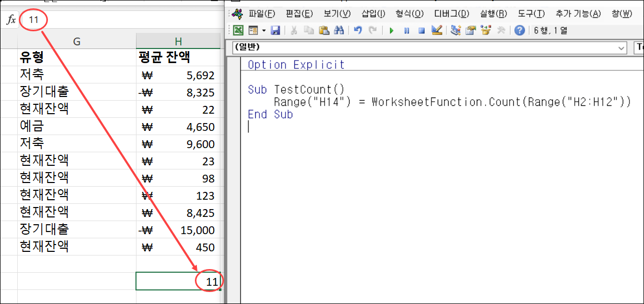Open the Insert UserForm dropdown arrow
Image resolution: width=644 pixels, height=304 pixels.
click(264, 30)
